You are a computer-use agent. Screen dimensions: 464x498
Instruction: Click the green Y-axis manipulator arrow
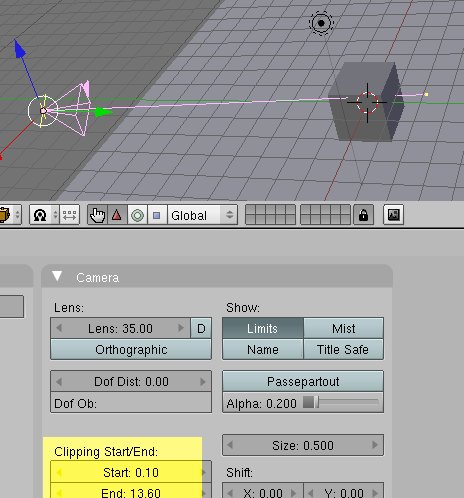point(102,112)
